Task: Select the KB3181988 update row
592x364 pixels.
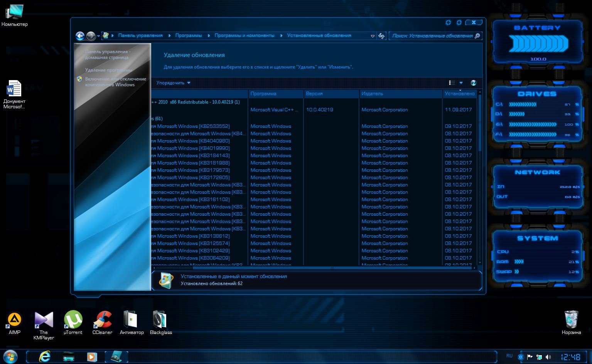Action: coord(314,163)
